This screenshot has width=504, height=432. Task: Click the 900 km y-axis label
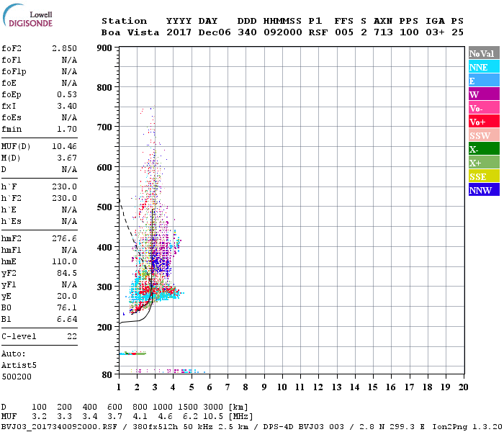[104, 48]
